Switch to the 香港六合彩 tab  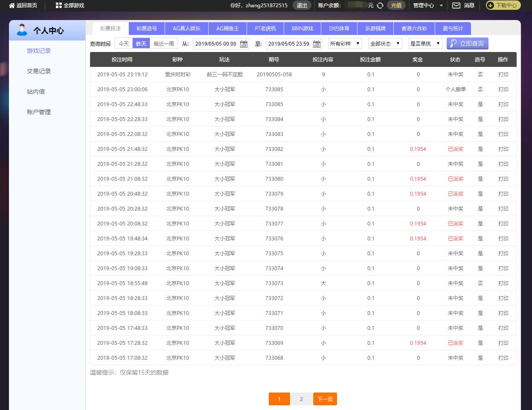(x=414, y=29)
